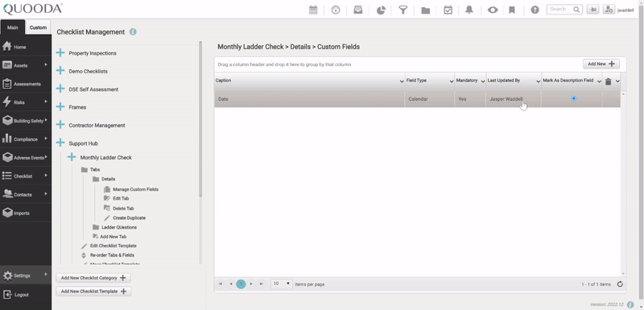Open Home in the sidebar
The width and height of the screenshot is (644, 310).
(x=26, y=47)
